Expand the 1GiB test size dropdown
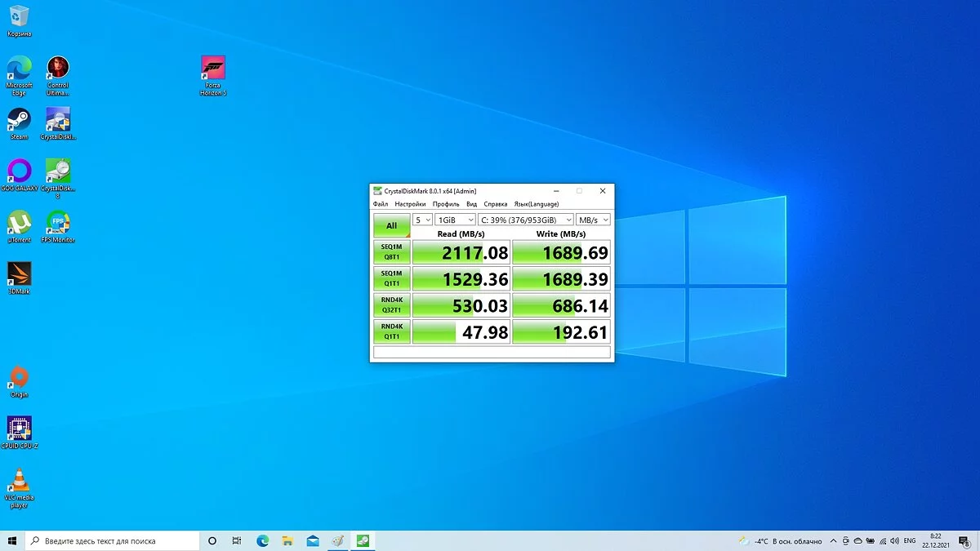 pyautogui.click(x=455, y=220)
